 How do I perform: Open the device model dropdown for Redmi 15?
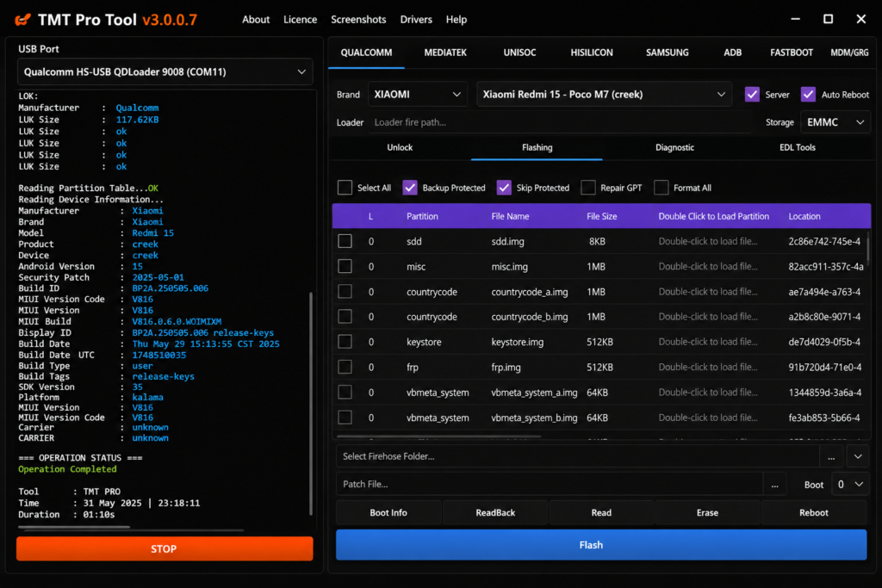click(604, 95)
